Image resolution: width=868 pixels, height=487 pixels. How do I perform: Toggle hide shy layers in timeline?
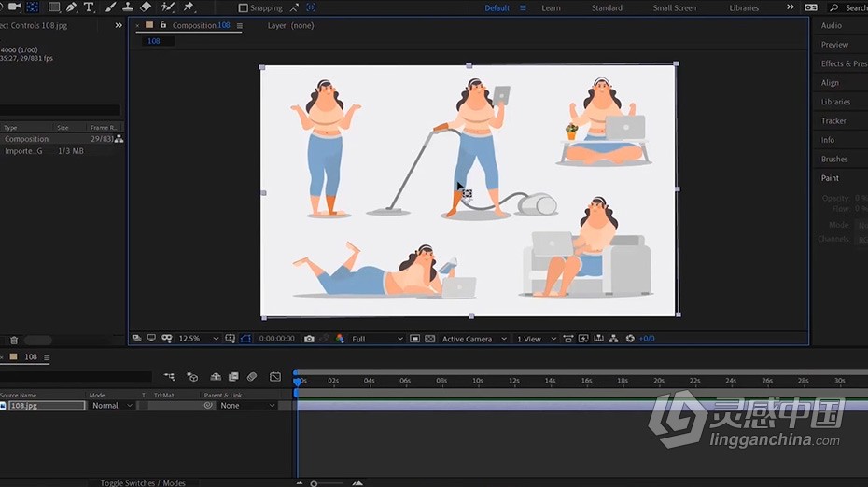point(216,377)
